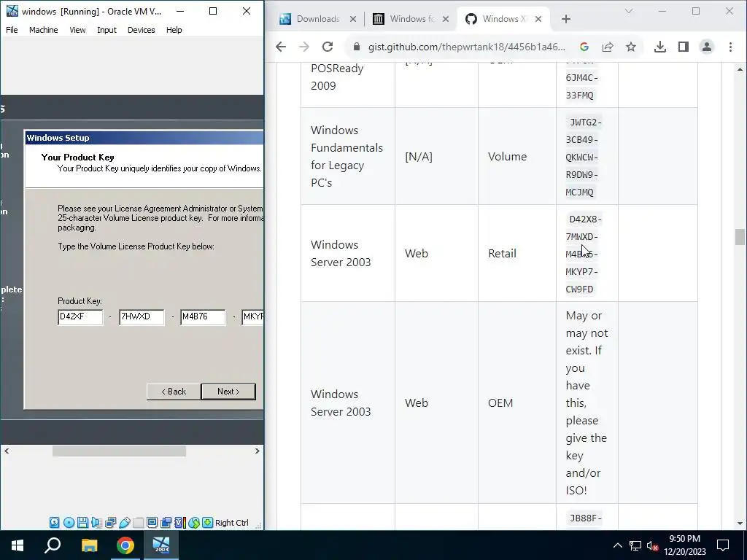Click the vertical scrollbar thumb in Chrome
This screenshot has width=747, height=560.
(740, 237)
